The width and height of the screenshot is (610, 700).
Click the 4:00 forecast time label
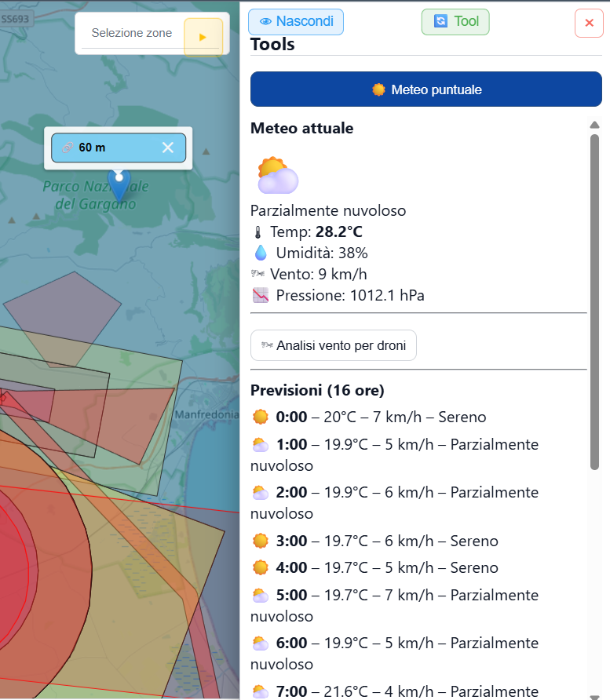tap(291, 568)
